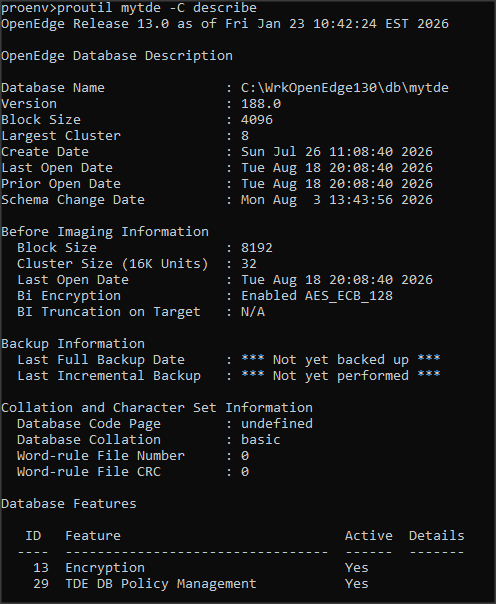Click the TDE DB Policy Management row
The image size is (496, 604).
pyautogui.click(x=200, y=584)
